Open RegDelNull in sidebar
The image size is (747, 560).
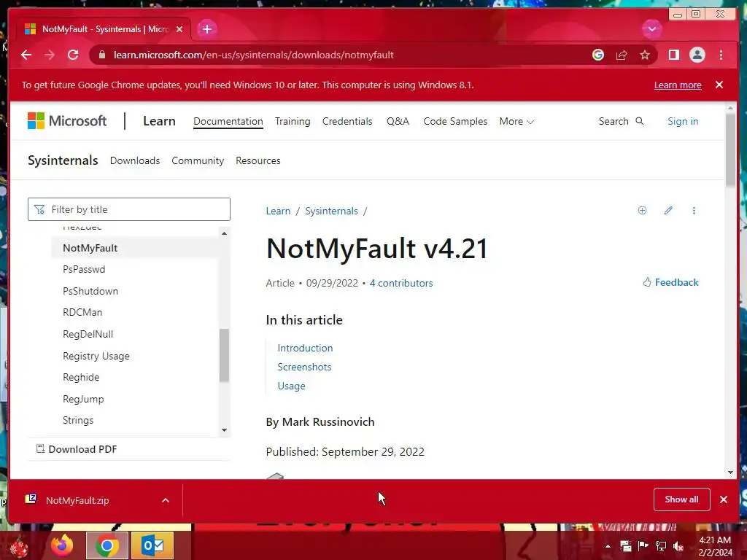88,334
